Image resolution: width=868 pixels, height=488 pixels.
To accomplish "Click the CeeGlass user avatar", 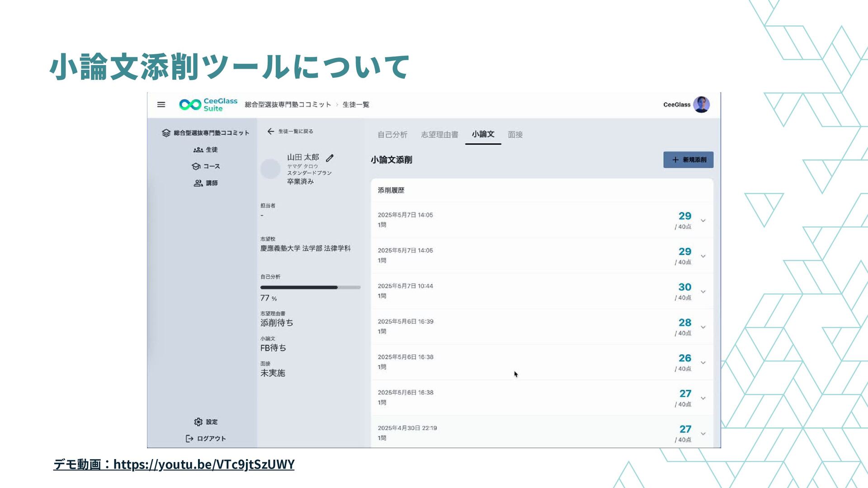I will [x=701, y=104].
